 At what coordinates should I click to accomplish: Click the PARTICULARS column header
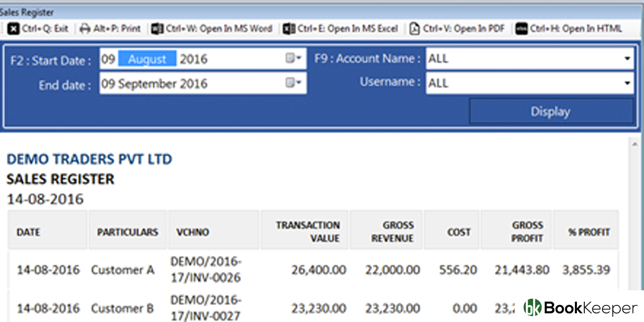coord(128,232)
